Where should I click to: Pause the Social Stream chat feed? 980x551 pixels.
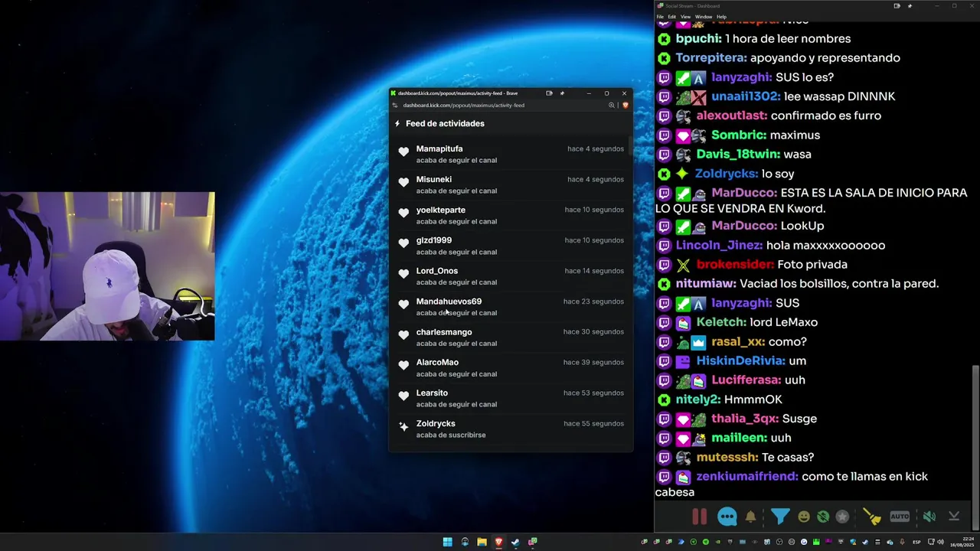tap(699, 517)
